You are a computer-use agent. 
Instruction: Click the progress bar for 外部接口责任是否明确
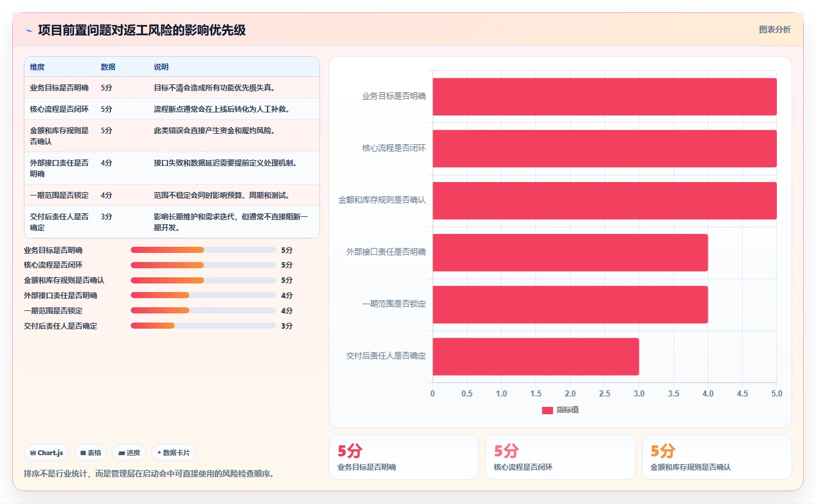tap(203, 295)
